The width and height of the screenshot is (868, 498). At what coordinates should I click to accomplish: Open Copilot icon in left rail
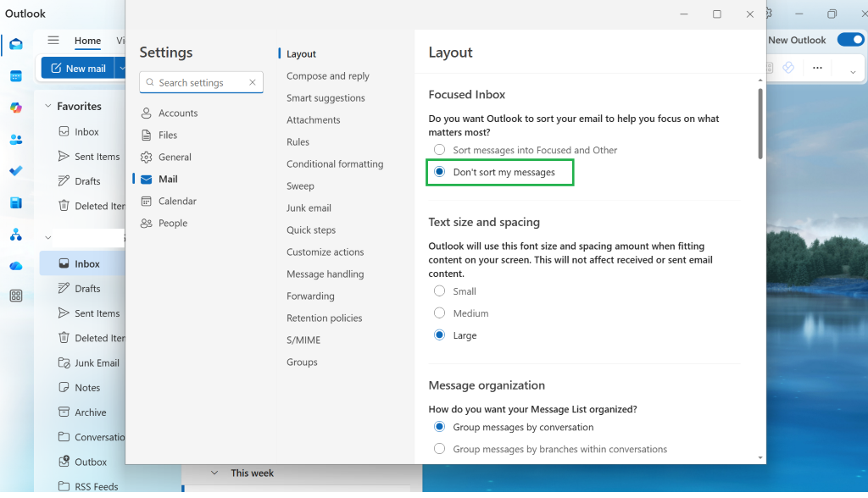[16, 108]
